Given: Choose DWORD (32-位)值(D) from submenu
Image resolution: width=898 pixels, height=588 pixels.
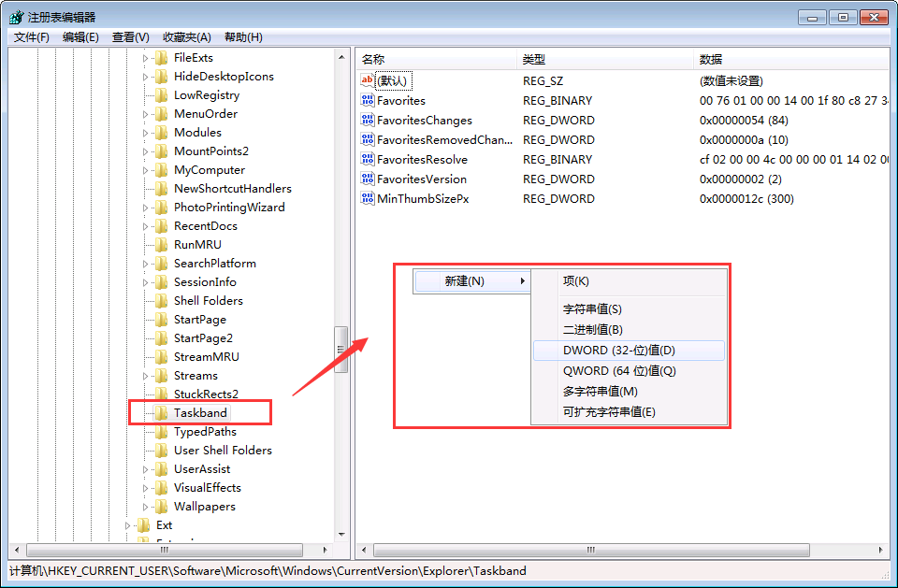Looking at the screenshot, I should pos(618,350).
